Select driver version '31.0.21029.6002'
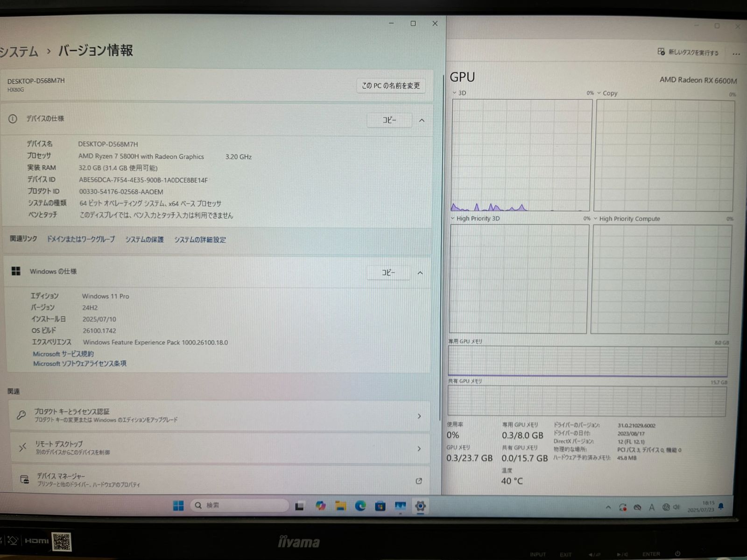The height and width of the screenshot is (560, 747). click(x=636, y=426)
